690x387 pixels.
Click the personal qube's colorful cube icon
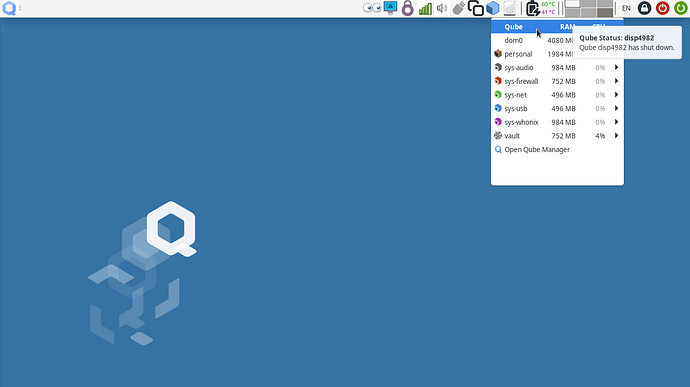[x=498, y=54]
